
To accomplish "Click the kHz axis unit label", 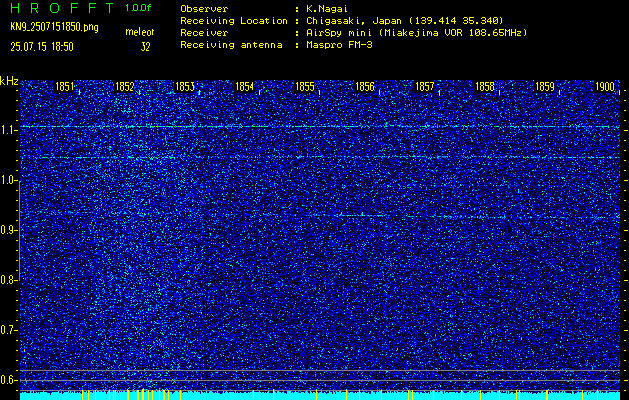I will click(x=9, y=81).
